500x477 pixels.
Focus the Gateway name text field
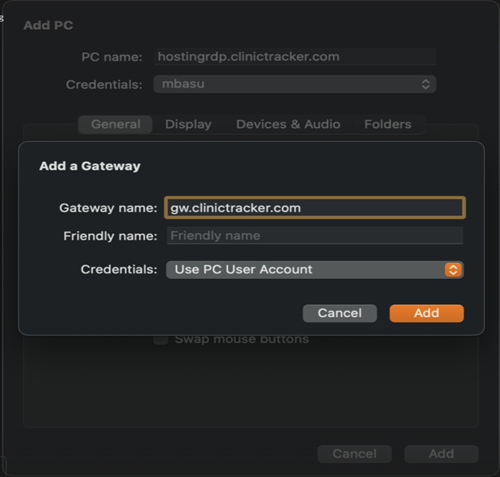(315, 208)
